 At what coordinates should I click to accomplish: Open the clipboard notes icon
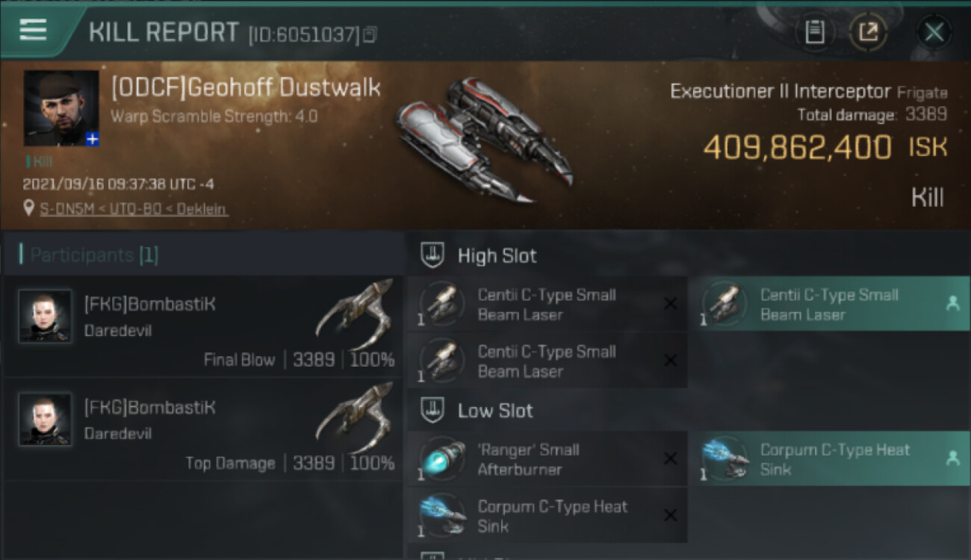pyautogui.click(x=815, y=32)
